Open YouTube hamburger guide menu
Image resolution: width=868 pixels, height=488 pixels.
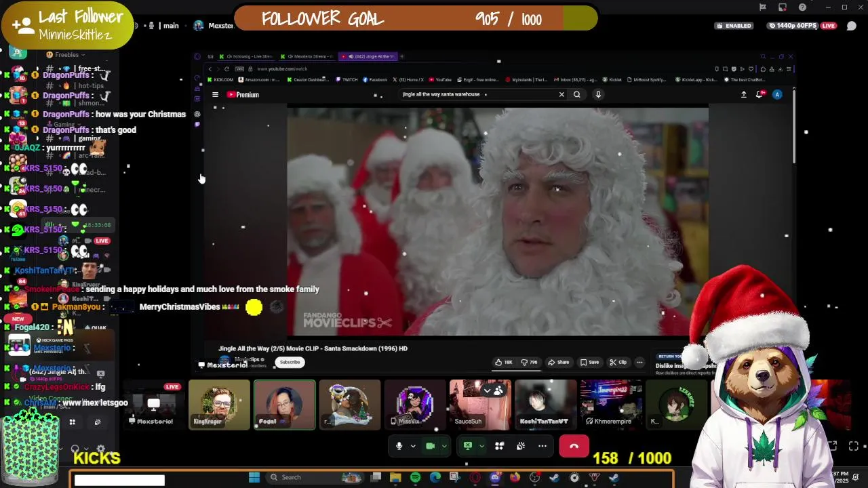[x=215, y=95]
